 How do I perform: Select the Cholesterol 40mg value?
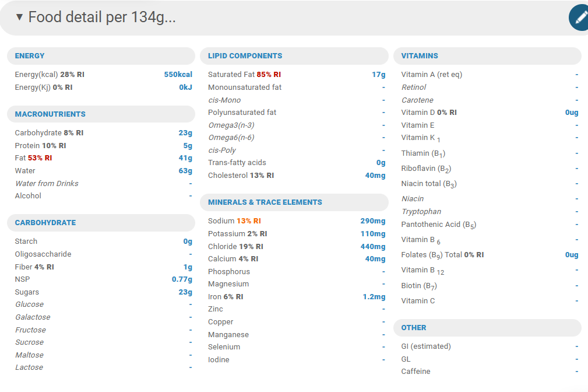pos(375,176)
